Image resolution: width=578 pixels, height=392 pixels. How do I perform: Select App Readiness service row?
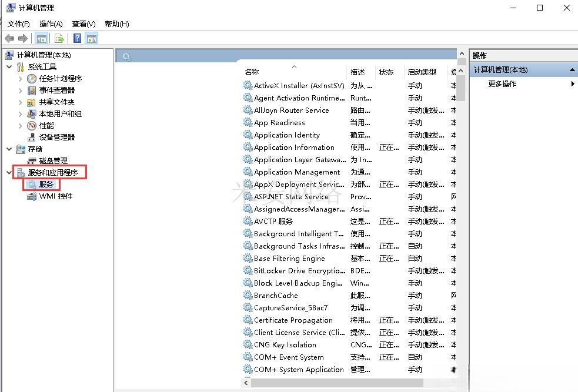tap(349, 123)
